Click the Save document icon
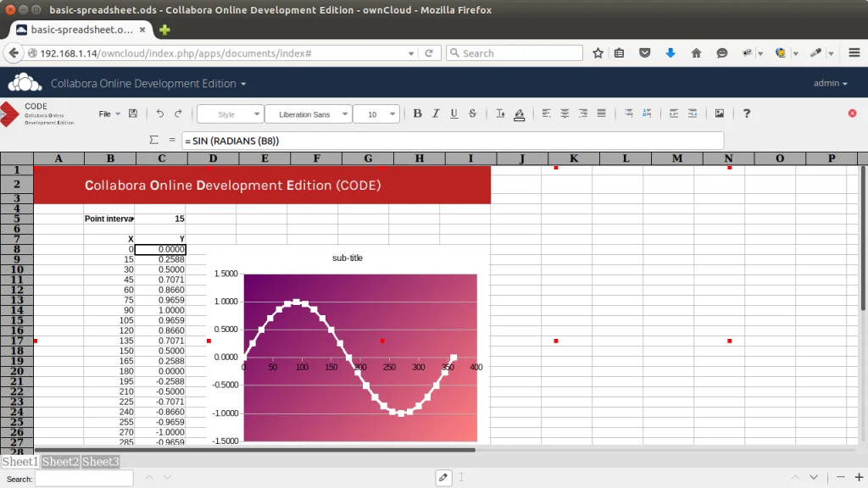The width and height of the screenshot is (868, 488). tap(132, 114)
